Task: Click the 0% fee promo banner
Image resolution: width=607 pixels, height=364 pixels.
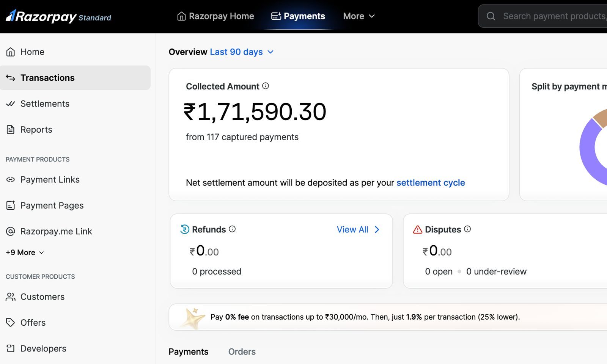Action: tap(388, 317)
